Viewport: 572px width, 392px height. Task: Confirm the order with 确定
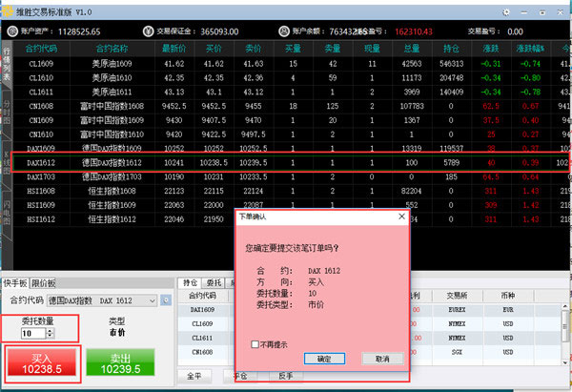click(x=324, y=359)
